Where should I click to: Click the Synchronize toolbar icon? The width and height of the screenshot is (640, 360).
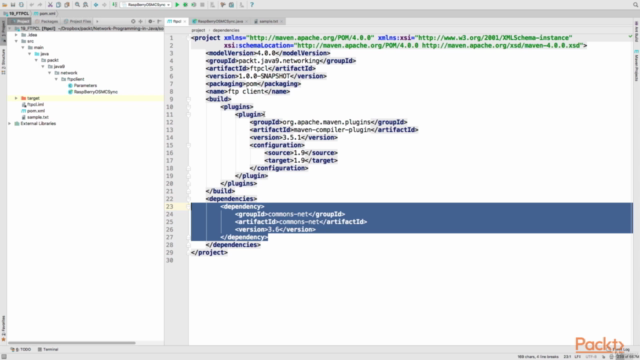point(21,4)
